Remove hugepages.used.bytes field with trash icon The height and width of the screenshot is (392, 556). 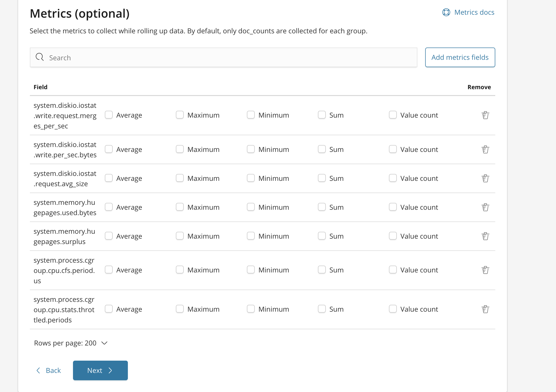click(x=485, y=207)
